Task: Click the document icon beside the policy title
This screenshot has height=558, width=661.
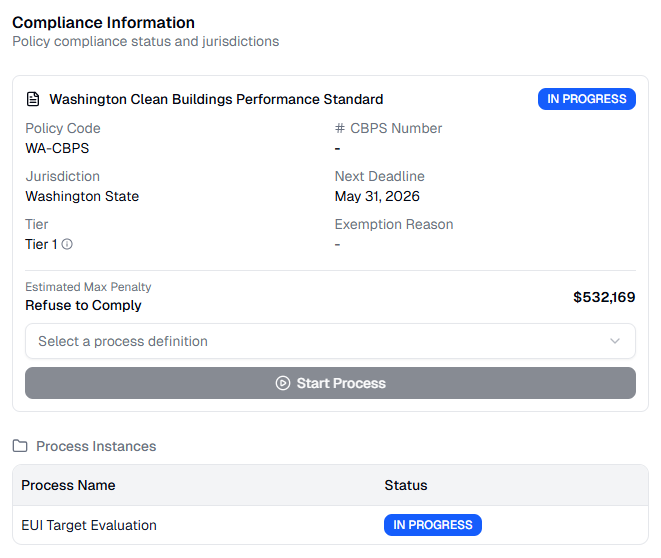Action: [33, 99]
